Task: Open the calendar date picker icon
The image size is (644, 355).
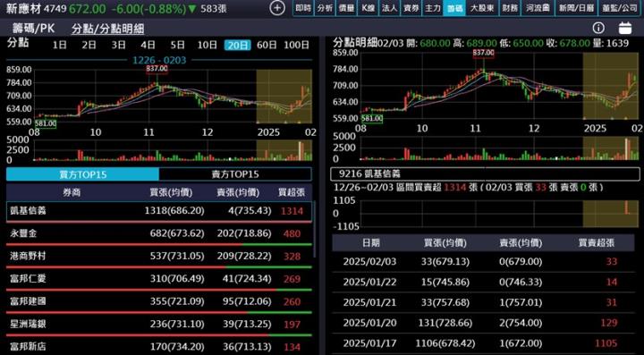Action: click(x=624, y=28)
